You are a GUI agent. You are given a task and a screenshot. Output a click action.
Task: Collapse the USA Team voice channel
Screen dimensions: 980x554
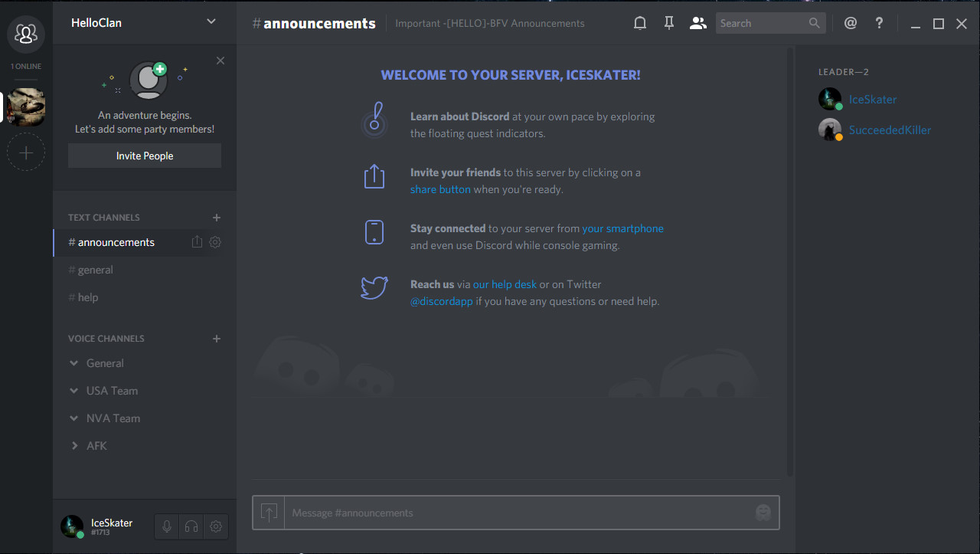click(x=74, y=391)
